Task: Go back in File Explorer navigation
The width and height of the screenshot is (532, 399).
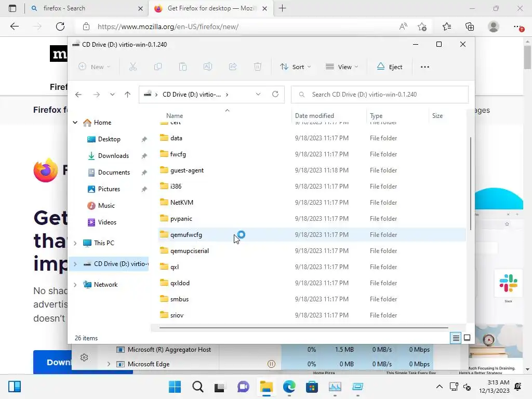Action: point(78,95)
